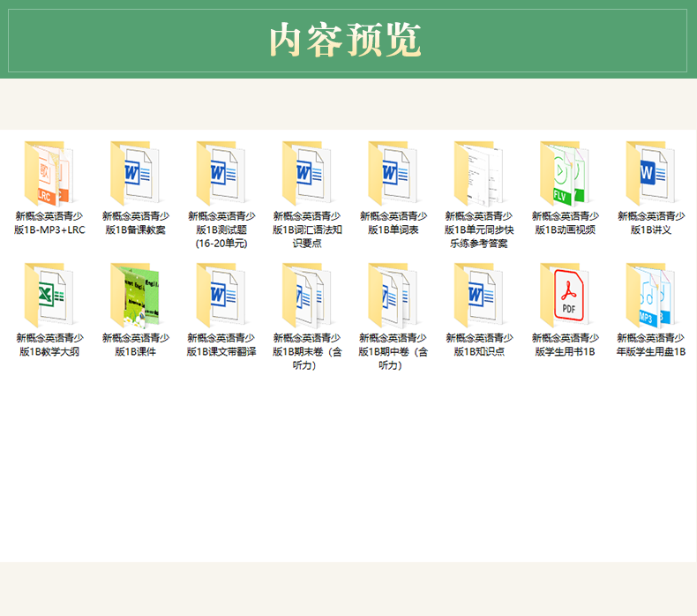The height and width of the screenshot is (616, 697).
Task: Open the 版1B期中卷（含听力）folder icon
Action: point(393,296)
